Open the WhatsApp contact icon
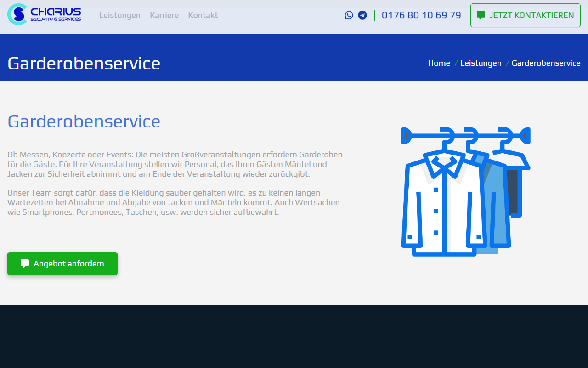This screenshot has height=368, width=588. pyautogui.click(x=349, y=15)
